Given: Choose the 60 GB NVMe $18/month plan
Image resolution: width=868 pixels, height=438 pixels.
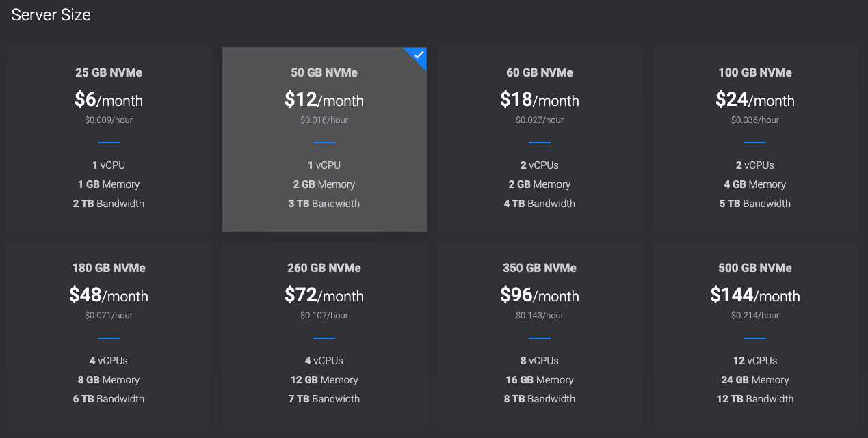Looking at the screenshot, I should click(x=540, y=139).
